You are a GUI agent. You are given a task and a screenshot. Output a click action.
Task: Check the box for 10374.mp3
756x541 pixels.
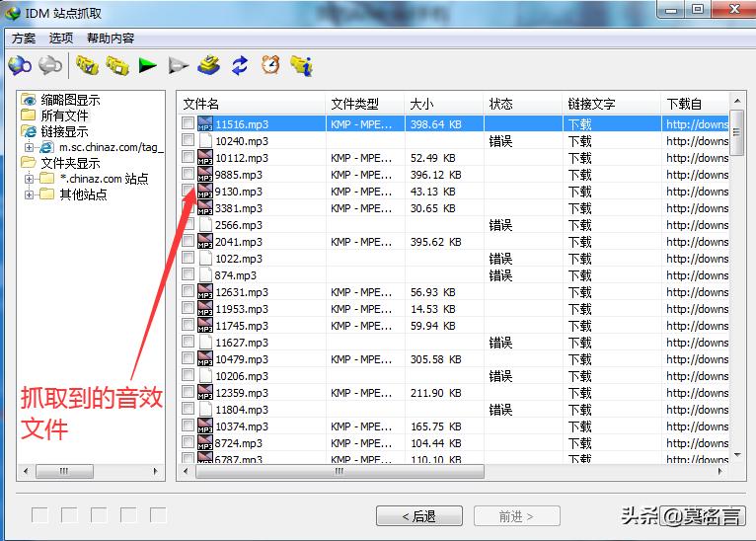point(189,425)
